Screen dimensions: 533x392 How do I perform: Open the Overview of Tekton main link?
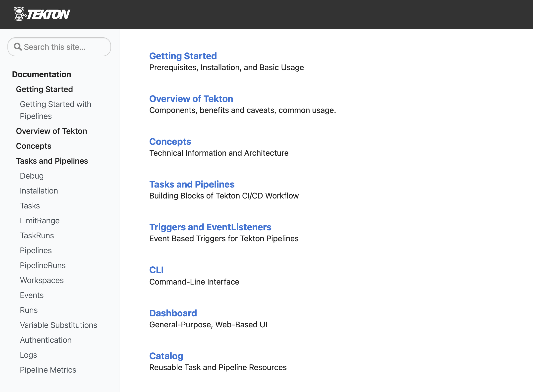coord(191,99)
